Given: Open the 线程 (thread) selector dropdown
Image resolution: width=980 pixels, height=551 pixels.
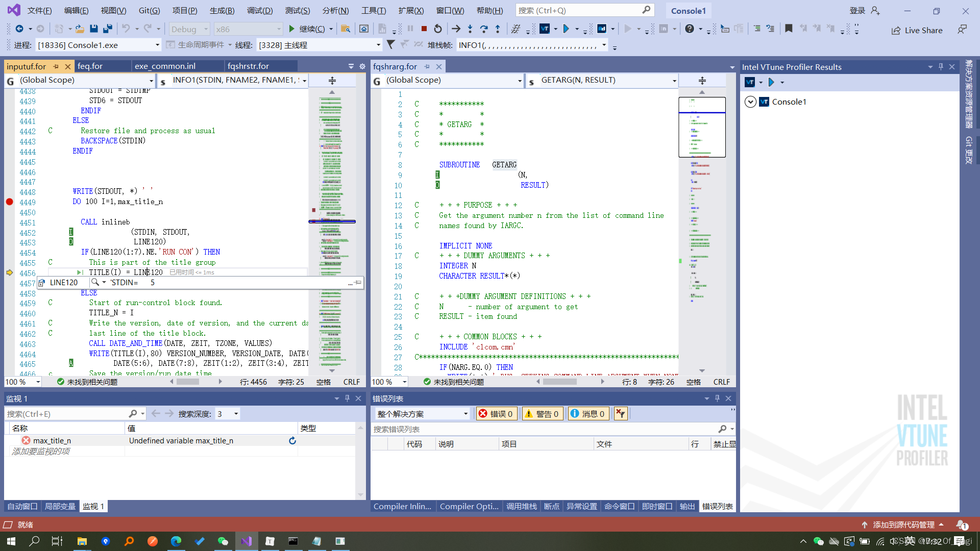Looking at the screenshot, I should click(x=378, y=45).
